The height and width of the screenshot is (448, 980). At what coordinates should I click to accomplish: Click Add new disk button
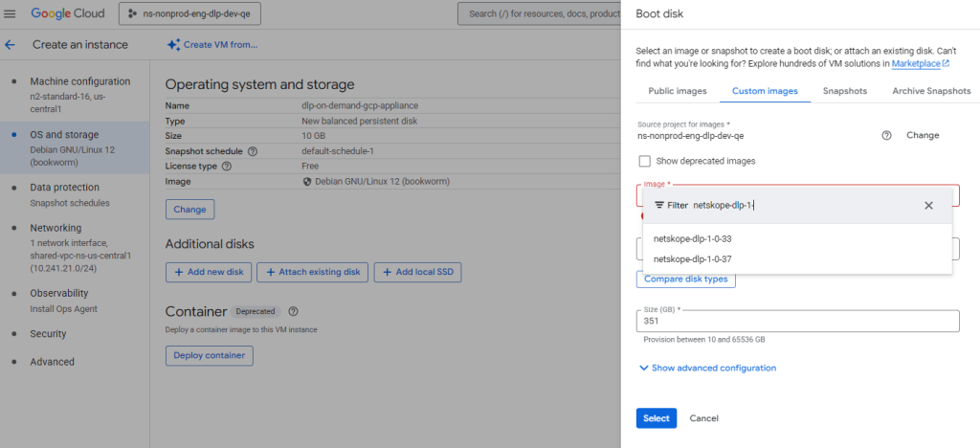coord(209,273)
